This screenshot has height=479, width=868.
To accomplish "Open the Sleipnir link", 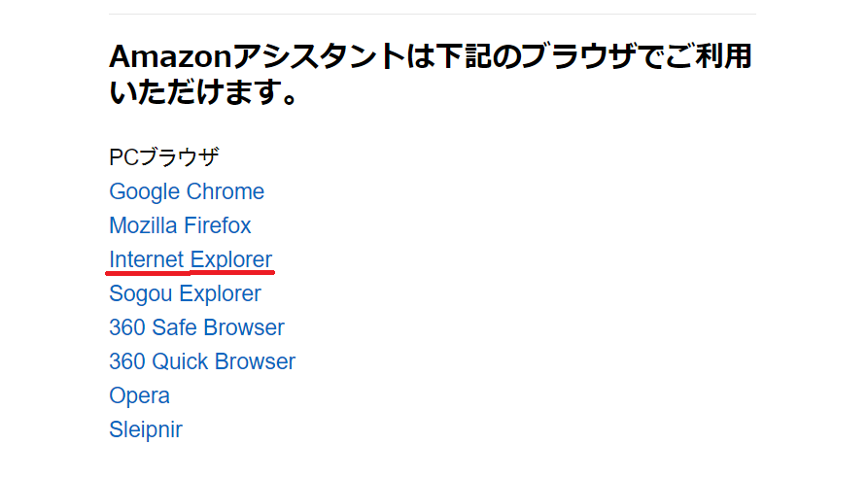I will tap(146, 429).
